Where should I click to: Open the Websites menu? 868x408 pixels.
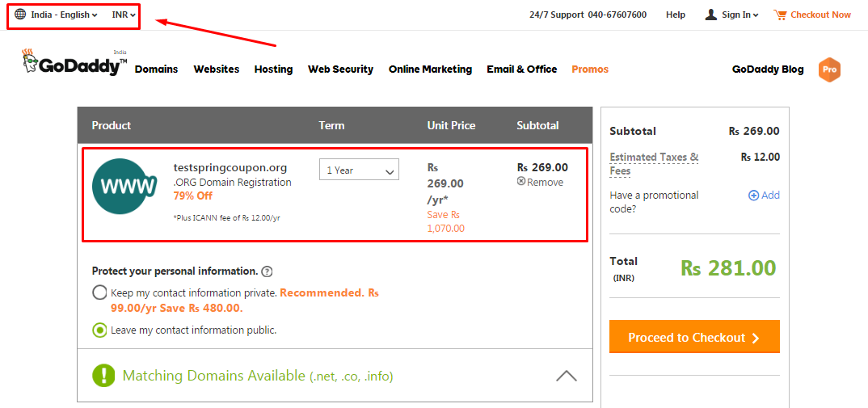(217, 69)
